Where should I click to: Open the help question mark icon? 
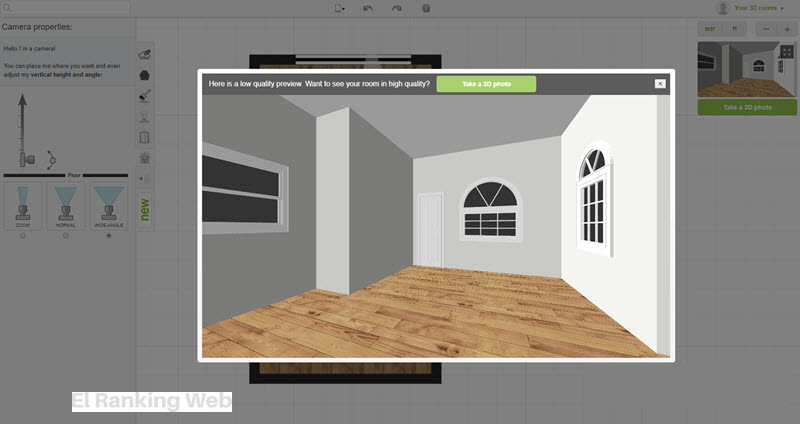(x=427, y=8)
